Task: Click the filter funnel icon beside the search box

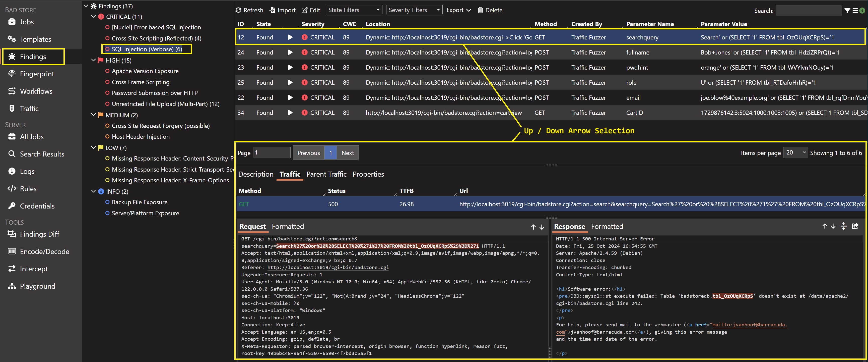Action: point(847,11)
